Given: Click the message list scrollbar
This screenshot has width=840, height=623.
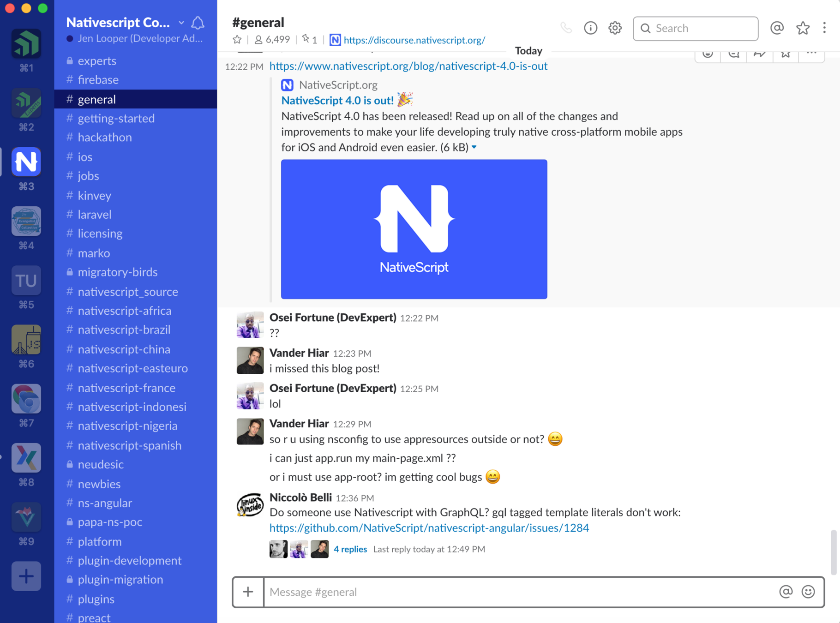Looking at the screenshot, I should tap(833, 552).
